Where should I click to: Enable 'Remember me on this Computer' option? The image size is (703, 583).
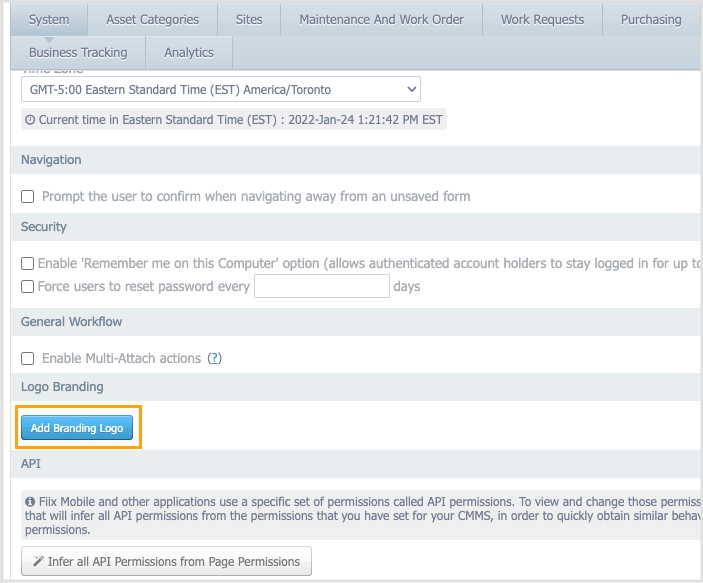click(x=28, y=263)
